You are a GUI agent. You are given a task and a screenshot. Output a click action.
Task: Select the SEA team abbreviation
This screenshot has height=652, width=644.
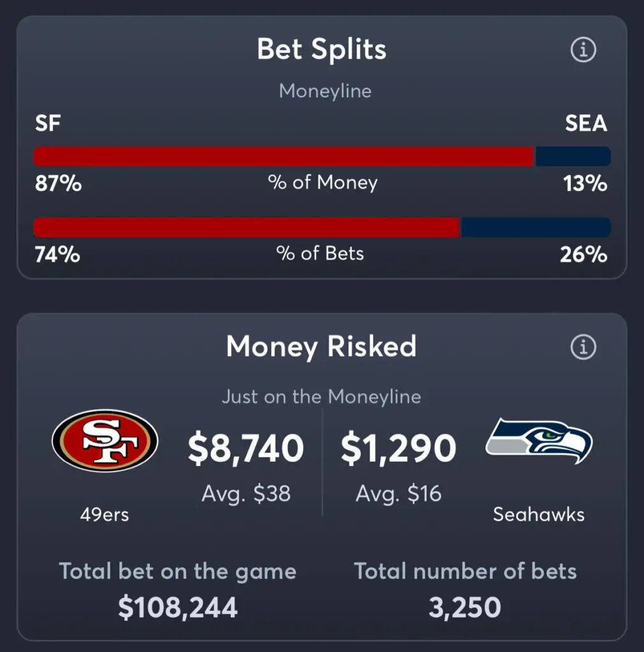(586, 123)
